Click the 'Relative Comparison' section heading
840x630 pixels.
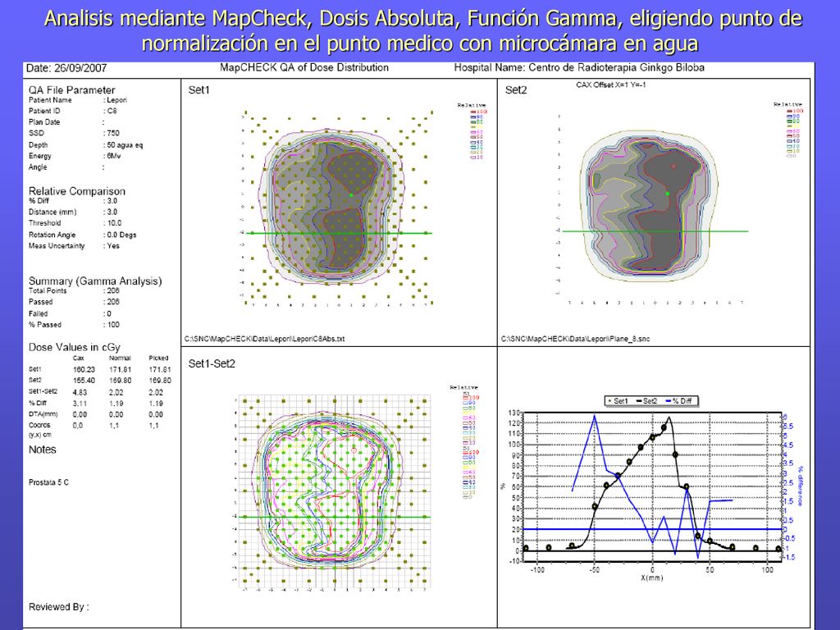[76, 191]
